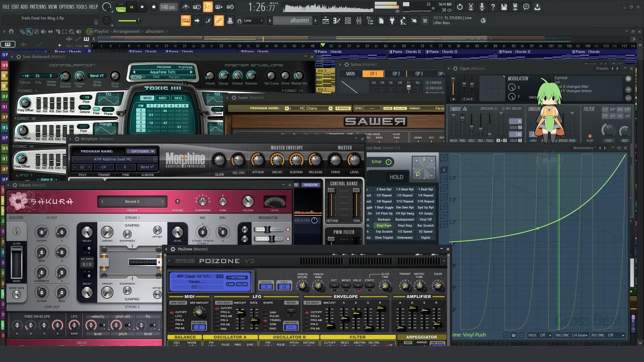Select the Underwater preset in Gross Beat

click(x=405, y=238)
